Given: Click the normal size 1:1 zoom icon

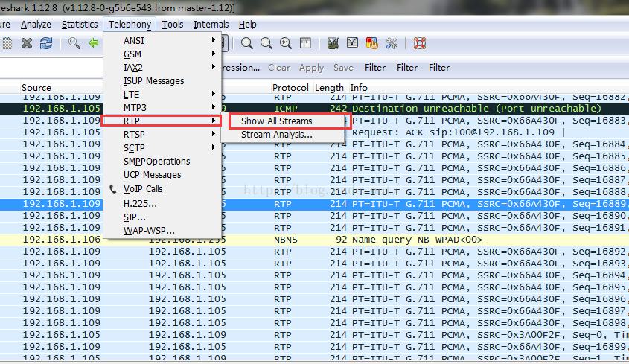Looking at the screenshot, I should (286, 43).
